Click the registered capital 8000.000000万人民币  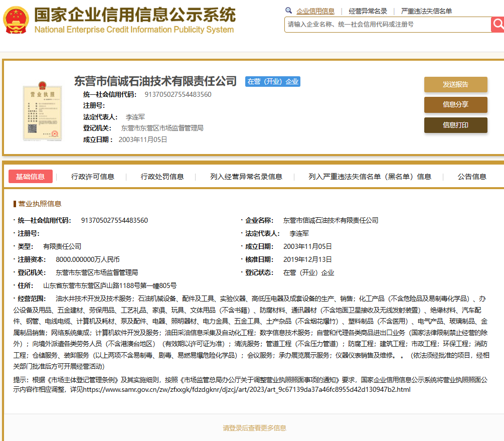88,259
